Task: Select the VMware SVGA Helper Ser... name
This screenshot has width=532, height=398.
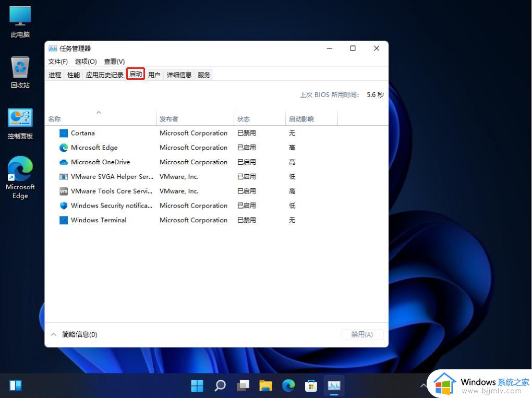Action: pos(112,177)
